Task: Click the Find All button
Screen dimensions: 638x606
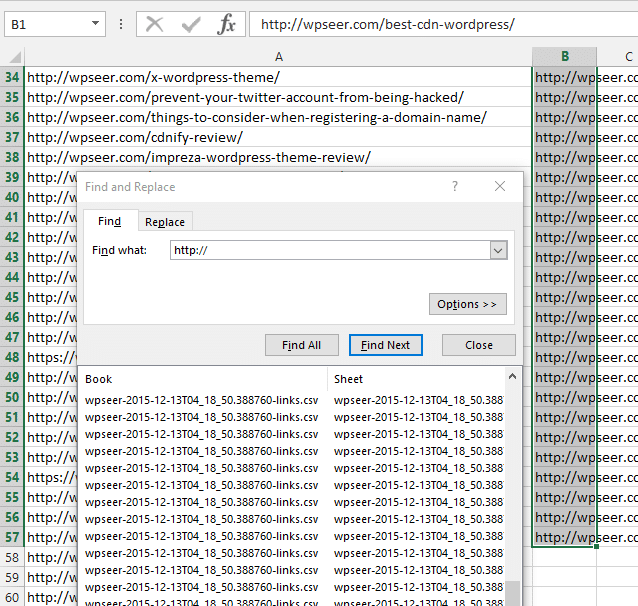Action: point(302,345)
